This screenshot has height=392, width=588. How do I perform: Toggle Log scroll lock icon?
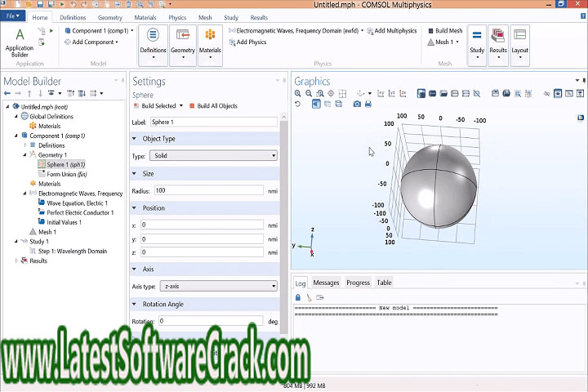(298, 297)
